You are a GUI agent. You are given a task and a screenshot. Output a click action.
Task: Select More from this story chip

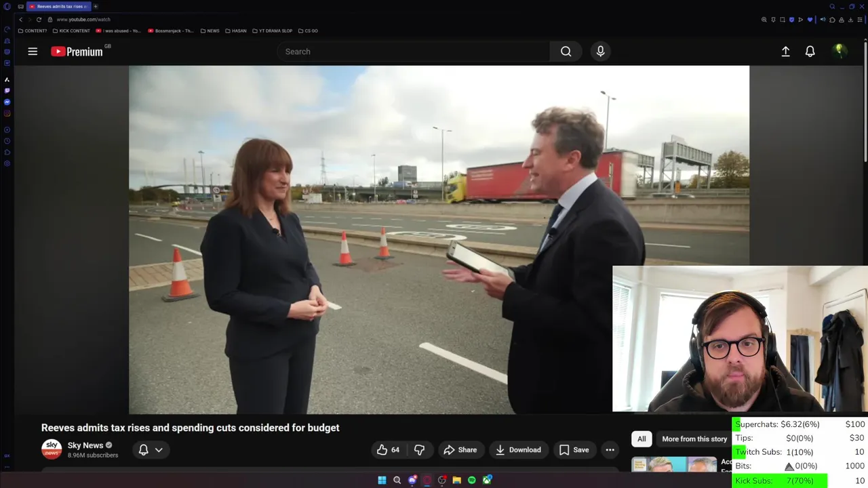[x=694, y=439]
